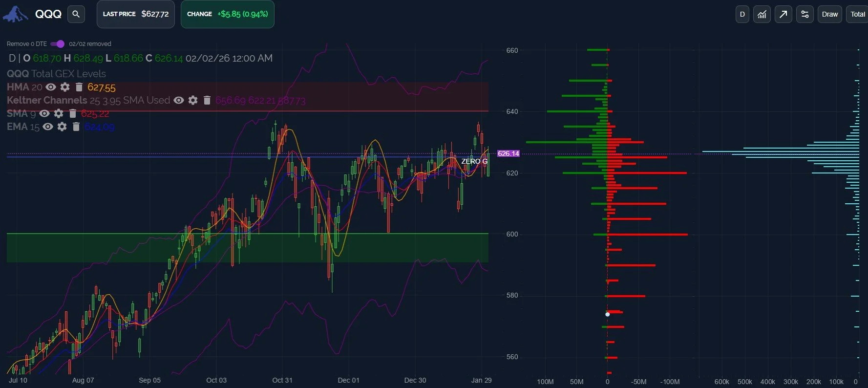Open SMA 9 settings gear
Viewport: 868px width, 388px height.
(59, 113)
